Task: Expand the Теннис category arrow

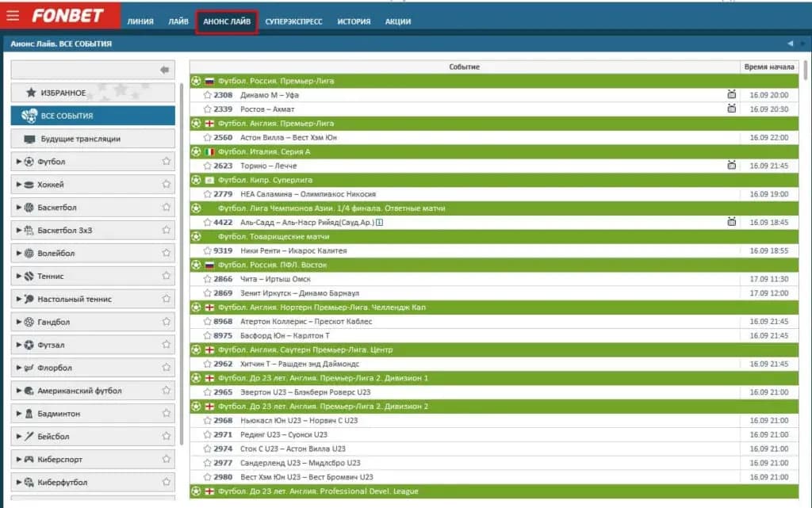Action: 19,276
